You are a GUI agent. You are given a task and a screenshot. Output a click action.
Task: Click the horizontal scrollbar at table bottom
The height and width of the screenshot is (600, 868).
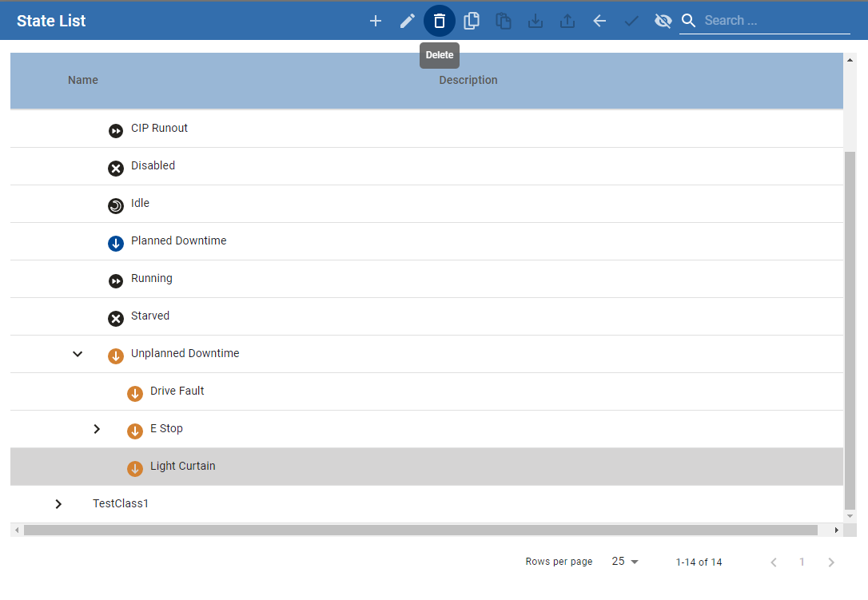point(420,530)
